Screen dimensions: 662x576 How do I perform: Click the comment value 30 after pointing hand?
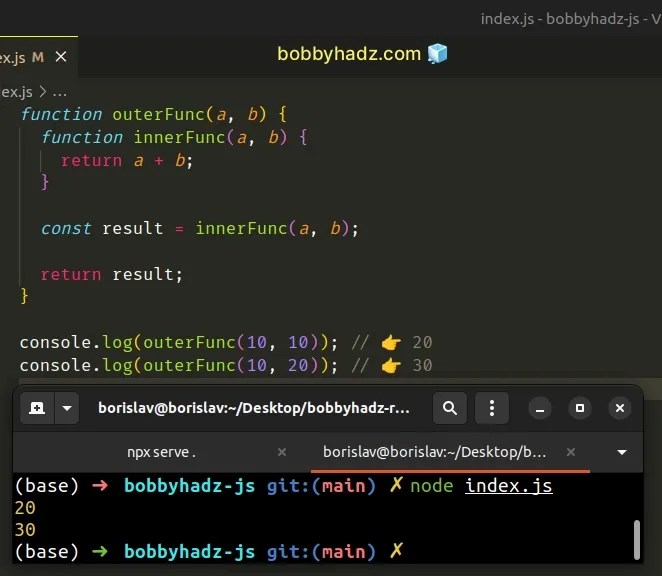pyautogui.click(x=423, y=365)
